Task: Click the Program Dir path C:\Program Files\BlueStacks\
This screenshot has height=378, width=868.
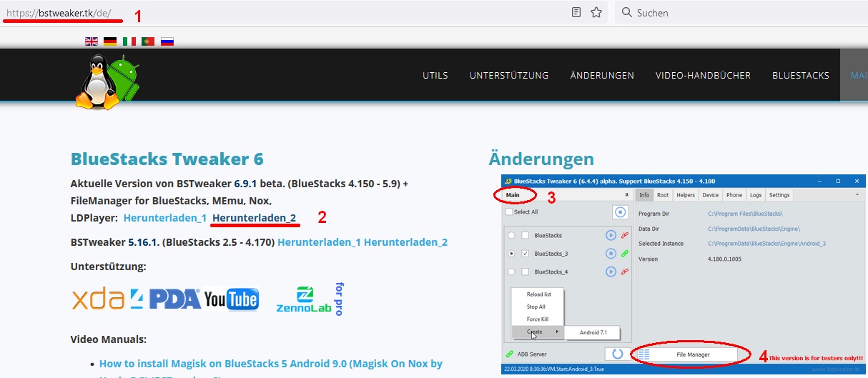Action: point(745,214)
